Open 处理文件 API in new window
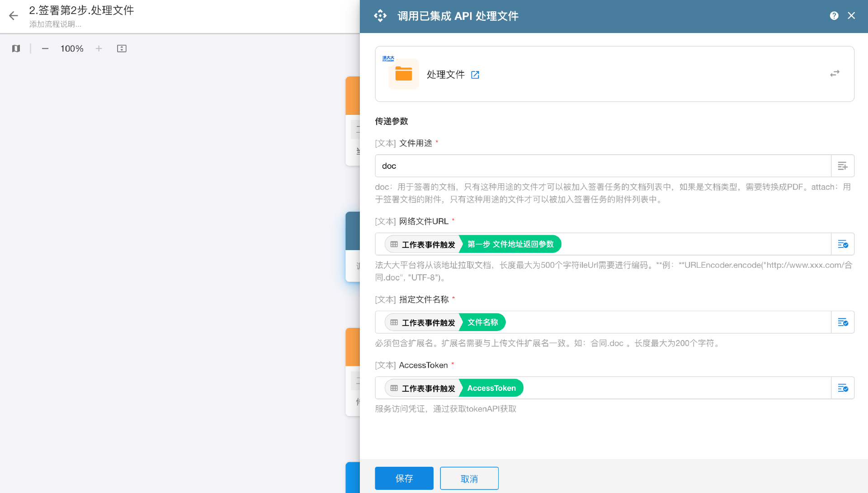This screenshot has width=868, height=493. click(x=475, y=75)
